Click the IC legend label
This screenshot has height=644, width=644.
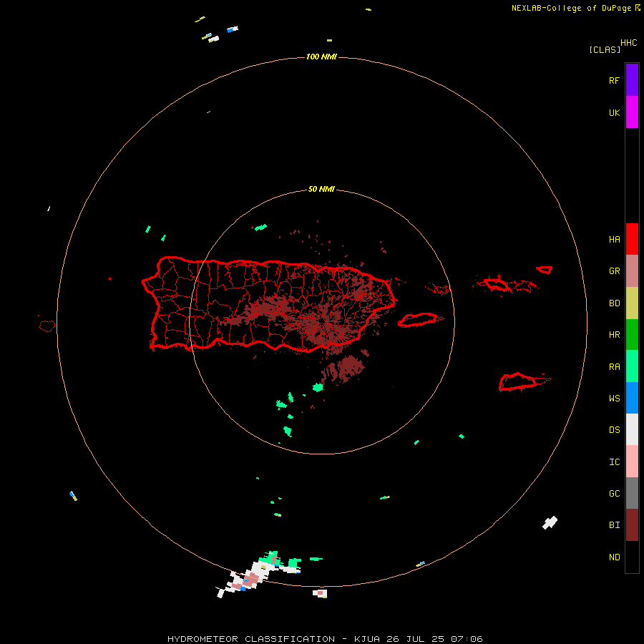pyautogui.click(x=614, y=462)
